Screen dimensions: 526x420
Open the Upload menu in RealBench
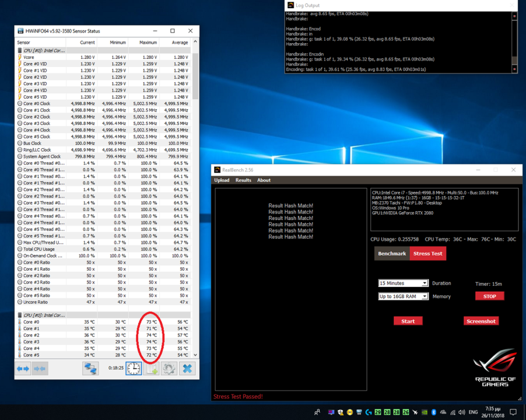click(222, 180)
